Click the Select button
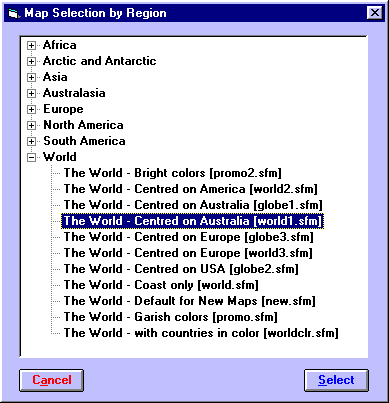Screen dimensions: 389x403 pyautogui.click(x=336, y=380)
